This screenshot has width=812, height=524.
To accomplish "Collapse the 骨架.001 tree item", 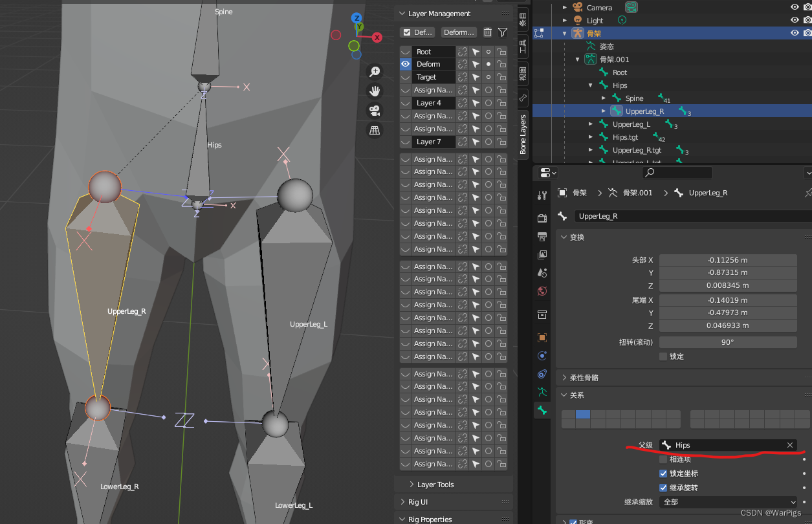I will pos(577,59).
